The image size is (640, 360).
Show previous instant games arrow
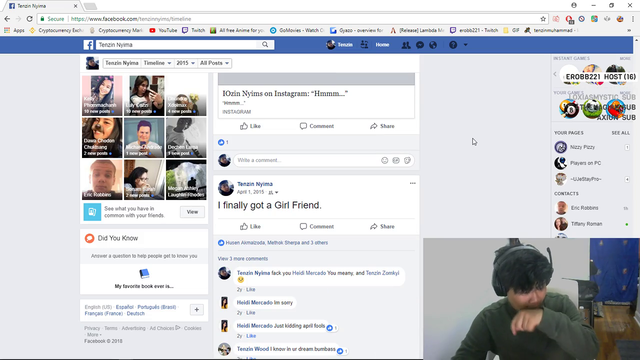pyautogui.click(x=555, y=74)
